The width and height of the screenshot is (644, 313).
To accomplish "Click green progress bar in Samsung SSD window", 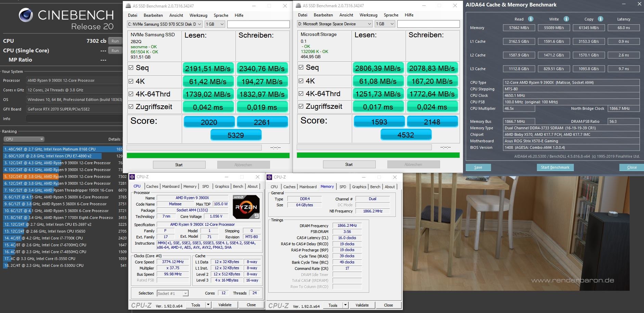I will 208,155.
